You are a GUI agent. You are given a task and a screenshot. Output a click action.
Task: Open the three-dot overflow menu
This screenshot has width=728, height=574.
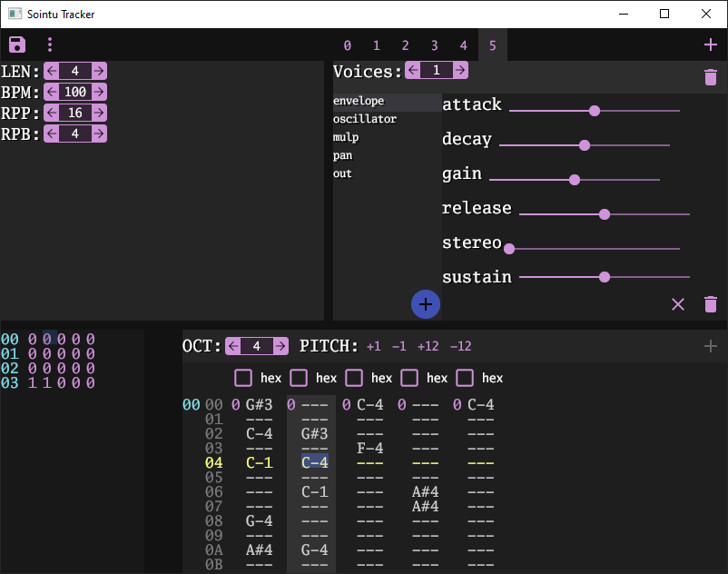50,45
